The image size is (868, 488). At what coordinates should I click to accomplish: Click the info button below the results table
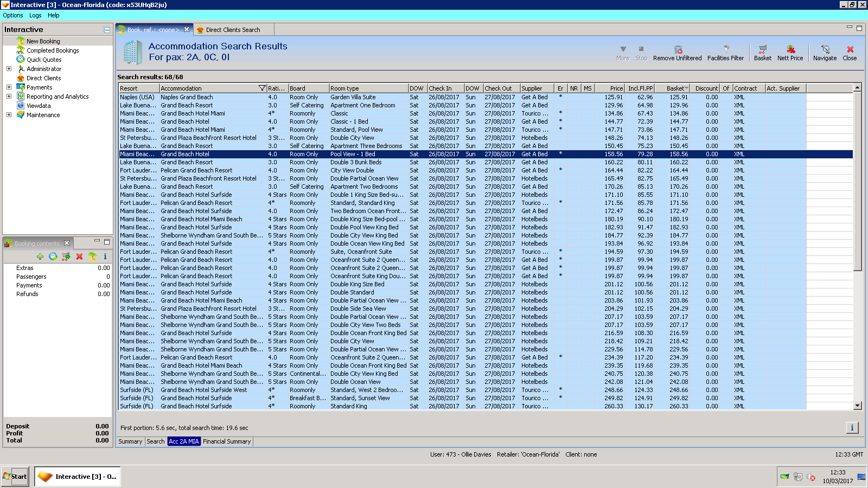[x=852, y=428]
